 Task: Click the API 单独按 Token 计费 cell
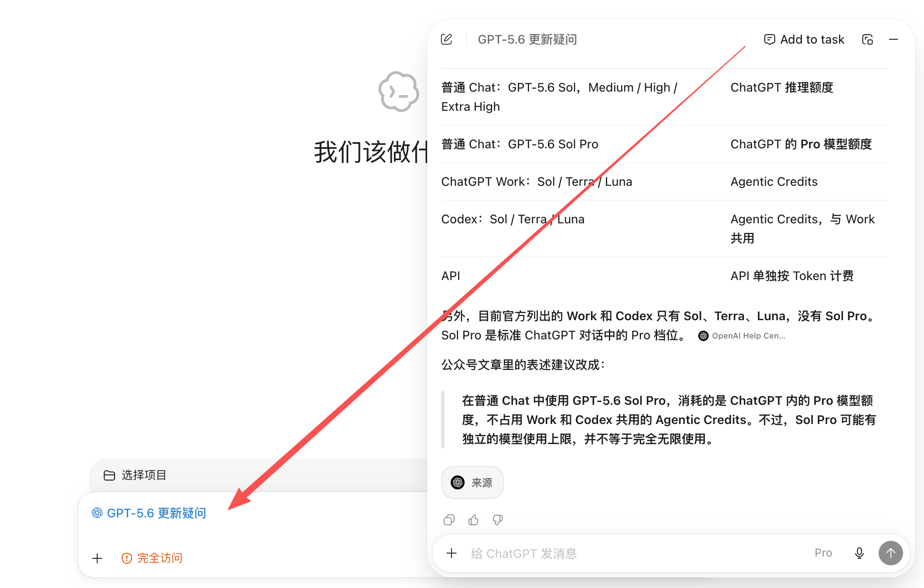(792, 276)
